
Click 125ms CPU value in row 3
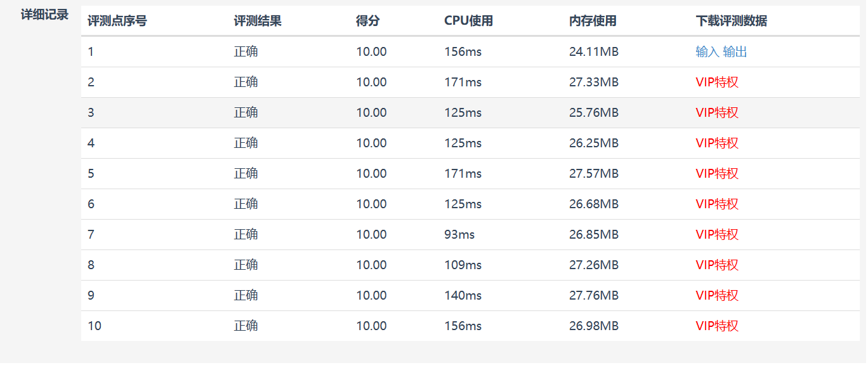click(x=463, y=113)
